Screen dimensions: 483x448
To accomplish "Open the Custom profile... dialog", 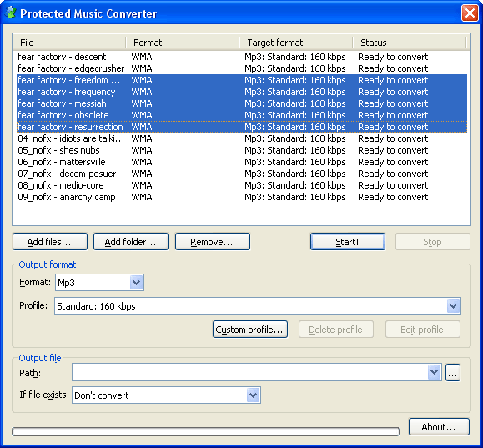I will tap(250, 329).
